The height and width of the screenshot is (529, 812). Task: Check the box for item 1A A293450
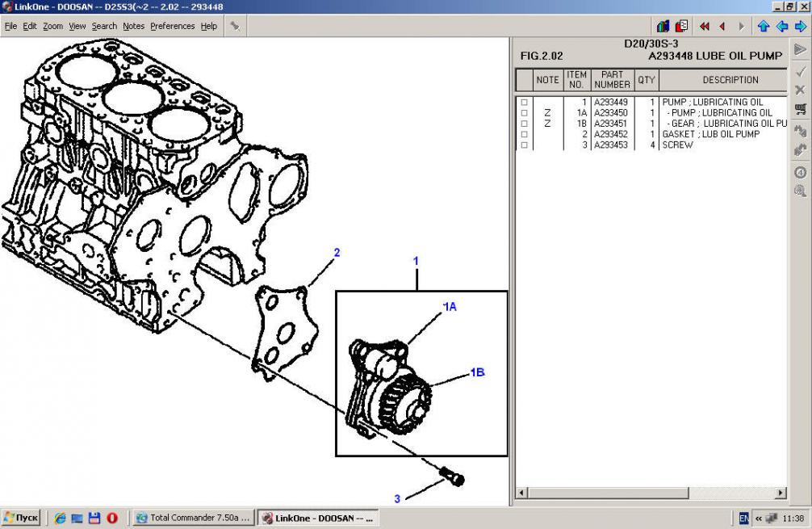coord(524,113)
